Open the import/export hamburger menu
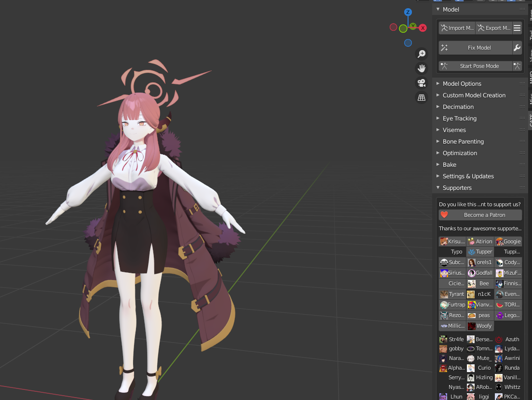 517,28
